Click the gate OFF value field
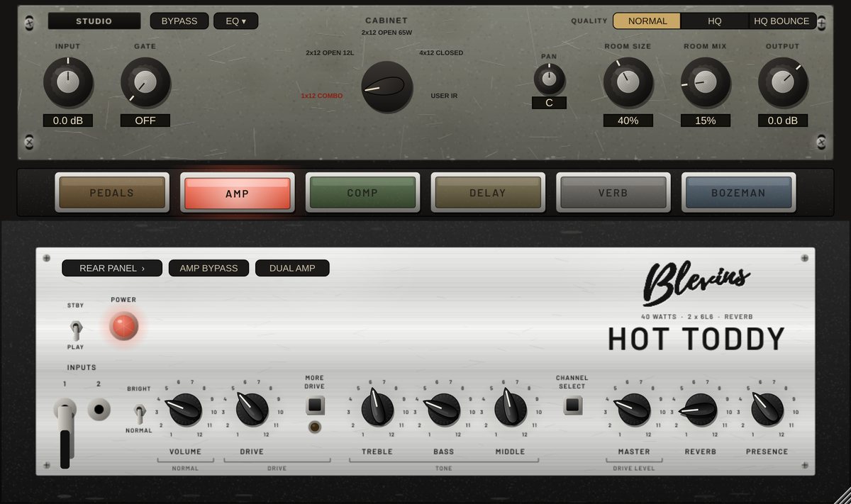This screenshot has width=851, height=504. (x=145, y=121)
